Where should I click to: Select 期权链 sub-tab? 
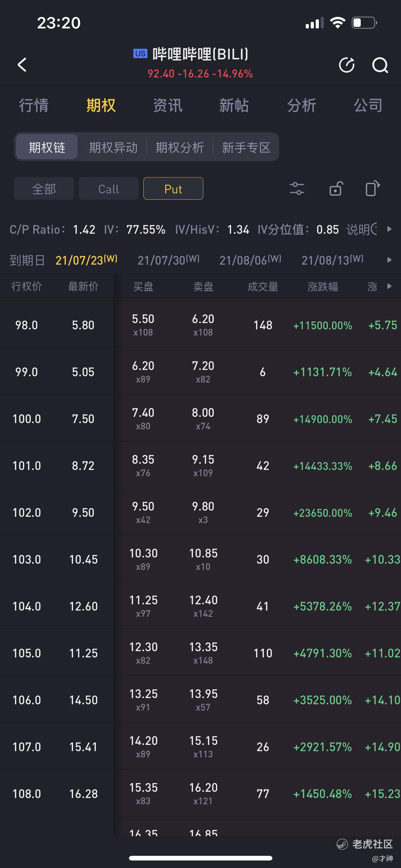(47, 147)
